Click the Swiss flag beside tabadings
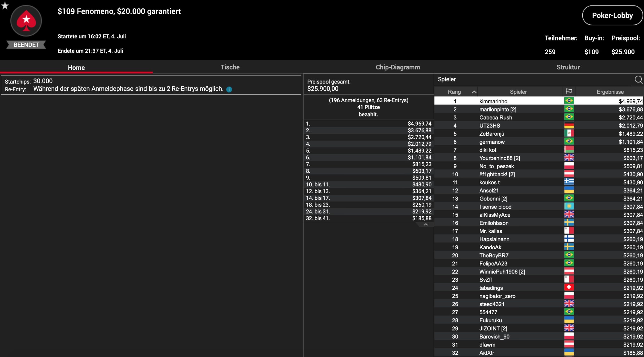644x357 pixels. (x=569, y=288)
